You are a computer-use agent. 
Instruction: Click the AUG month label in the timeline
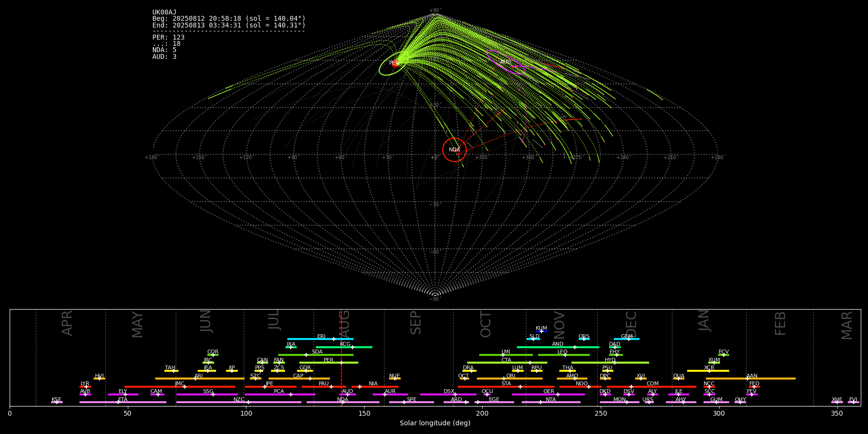click(344, 325)
